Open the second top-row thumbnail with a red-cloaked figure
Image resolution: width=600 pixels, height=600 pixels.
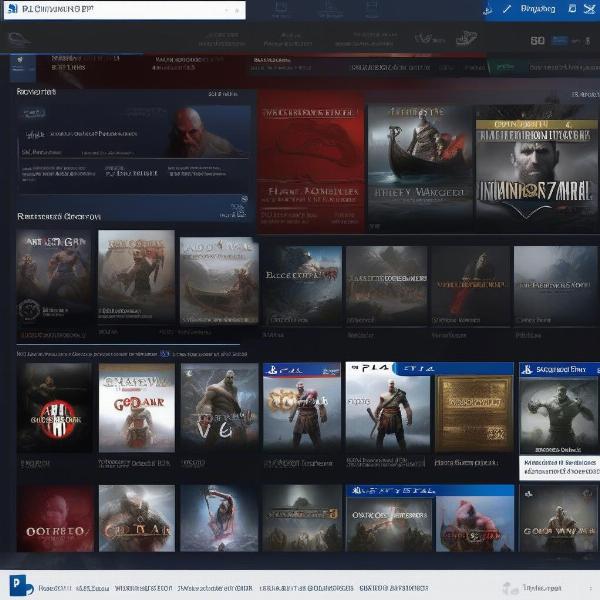136,276
